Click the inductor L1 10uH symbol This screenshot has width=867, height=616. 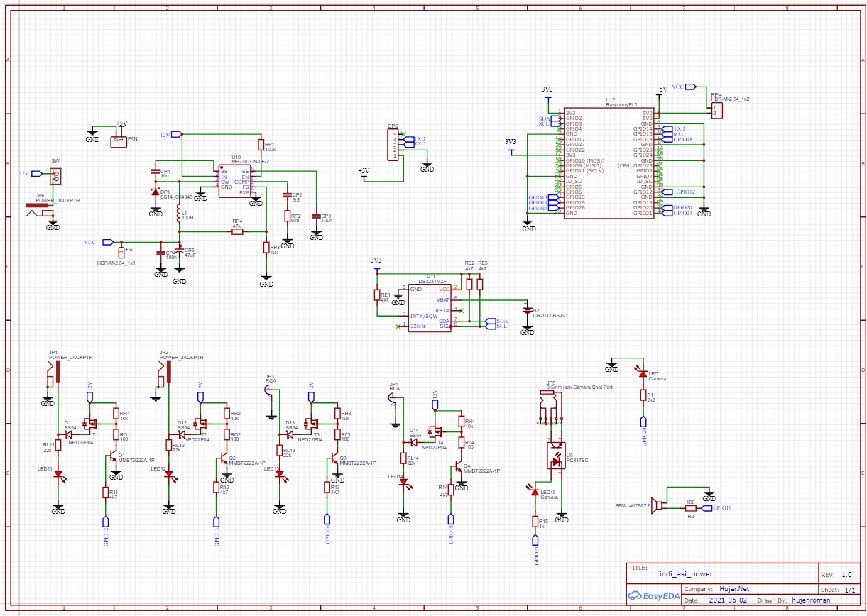pyautogui.click(x=178, y=213)
